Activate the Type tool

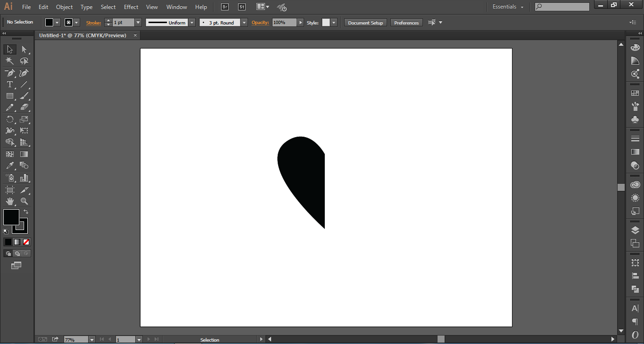pos(9,84)
